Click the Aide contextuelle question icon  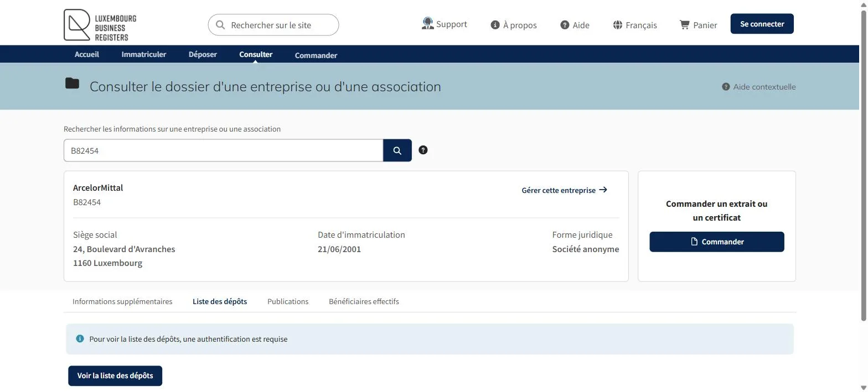click(726, 87)
